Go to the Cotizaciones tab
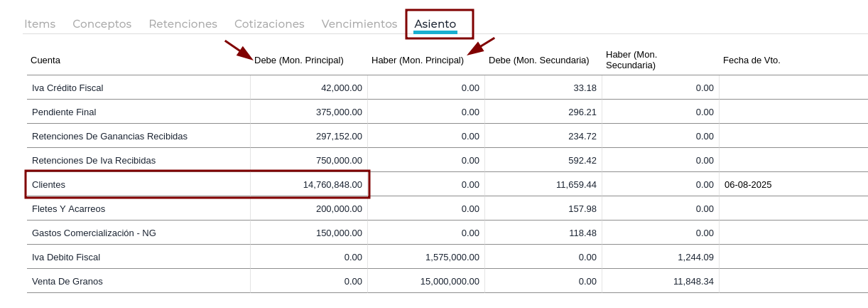 pos(269,23)
